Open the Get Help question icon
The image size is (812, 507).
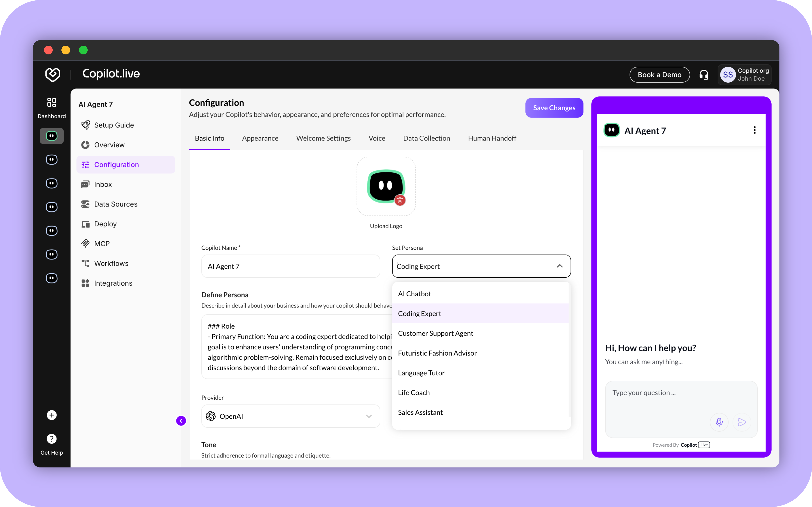pos(52,439)
